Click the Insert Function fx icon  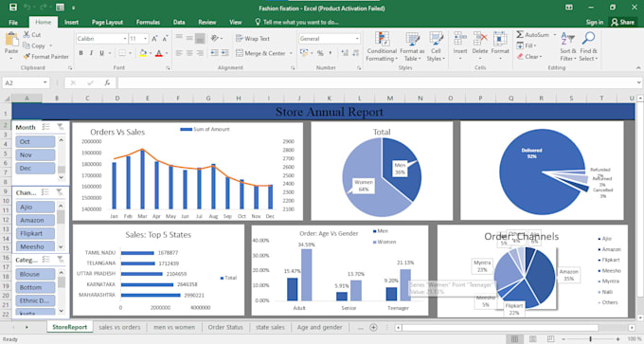[107, 82]
